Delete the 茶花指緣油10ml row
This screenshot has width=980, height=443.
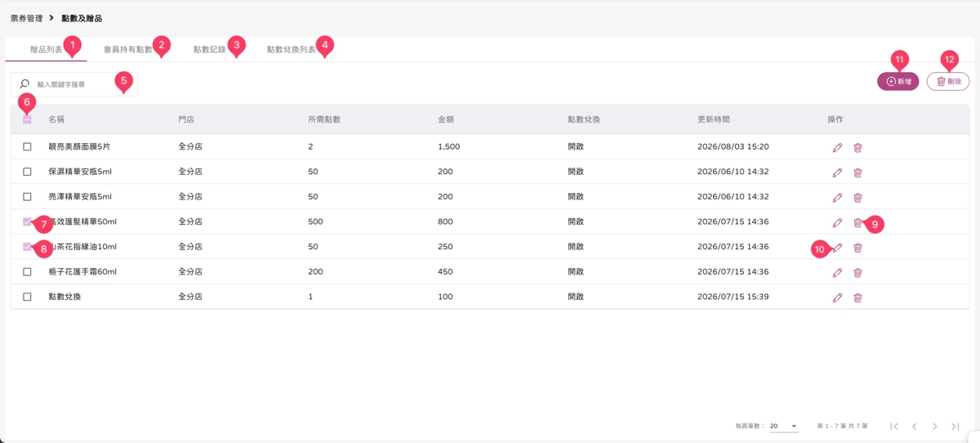tap(857, 248)
